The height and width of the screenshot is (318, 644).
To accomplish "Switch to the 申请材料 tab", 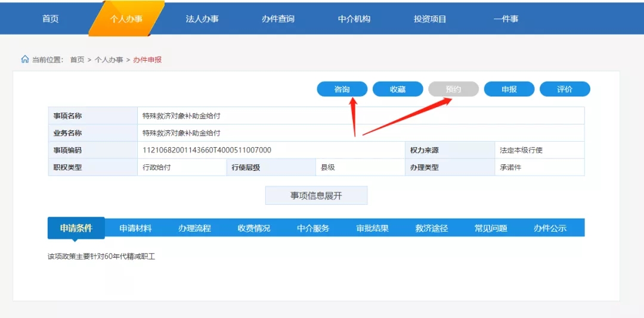I will coord(135,228).
